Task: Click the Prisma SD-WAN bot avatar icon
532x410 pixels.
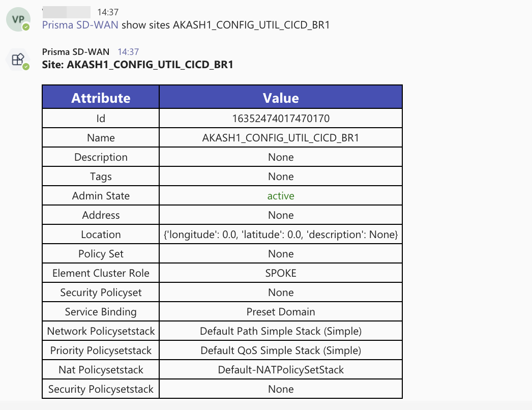Action: pos(18,60)
